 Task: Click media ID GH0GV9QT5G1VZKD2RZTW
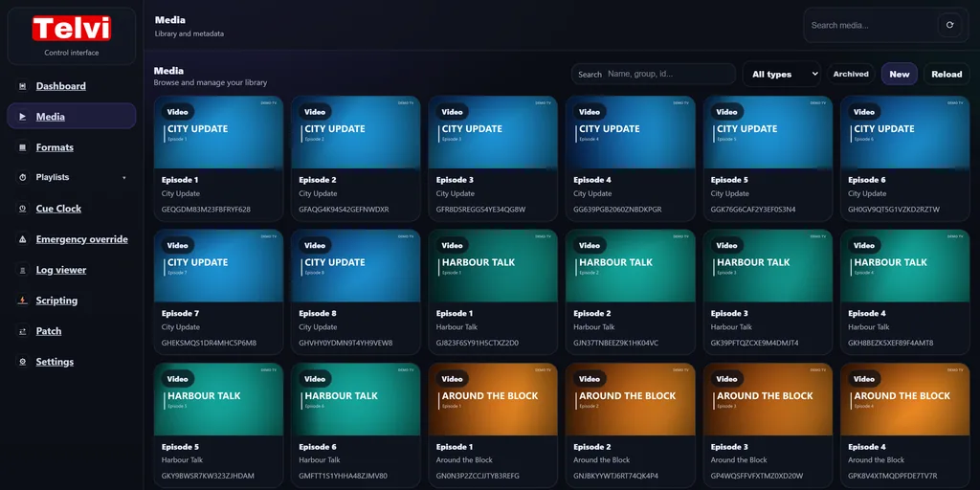[x=894, y=210]
